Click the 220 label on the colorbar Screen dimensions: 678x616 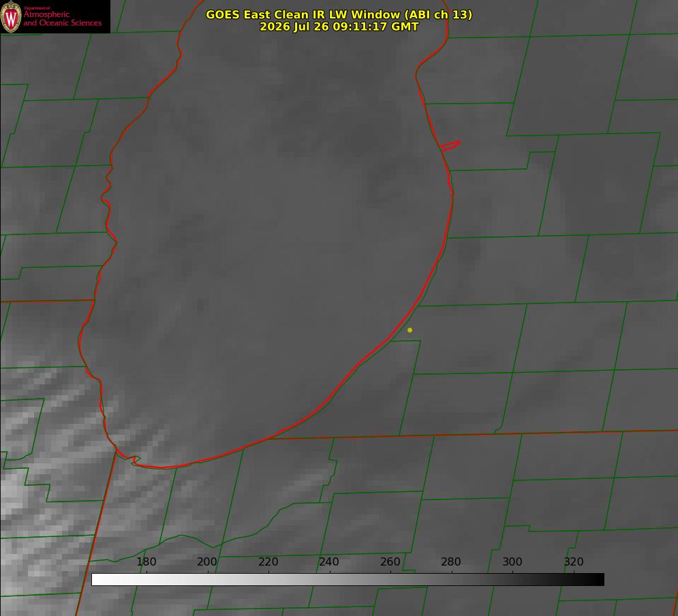[x=268, y=561]
